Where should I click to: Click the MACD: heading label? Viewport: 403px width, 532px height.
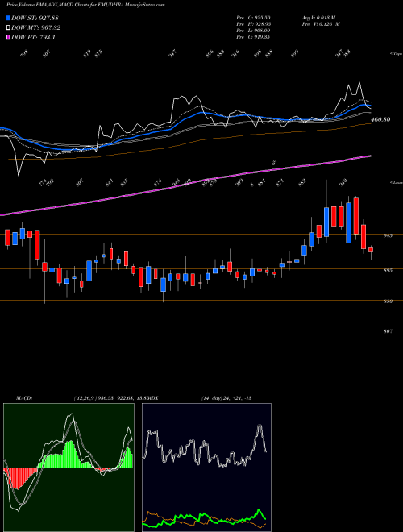[24, 397]
